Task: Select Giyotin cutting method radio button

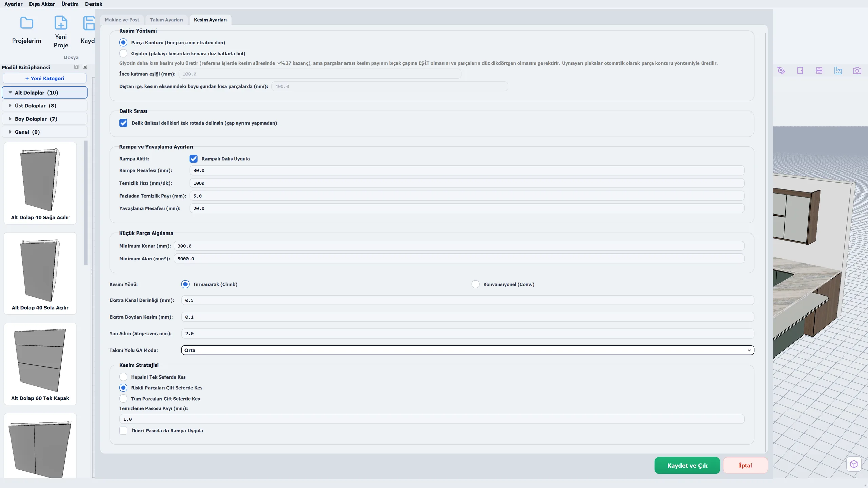Action: click(123, 53)
